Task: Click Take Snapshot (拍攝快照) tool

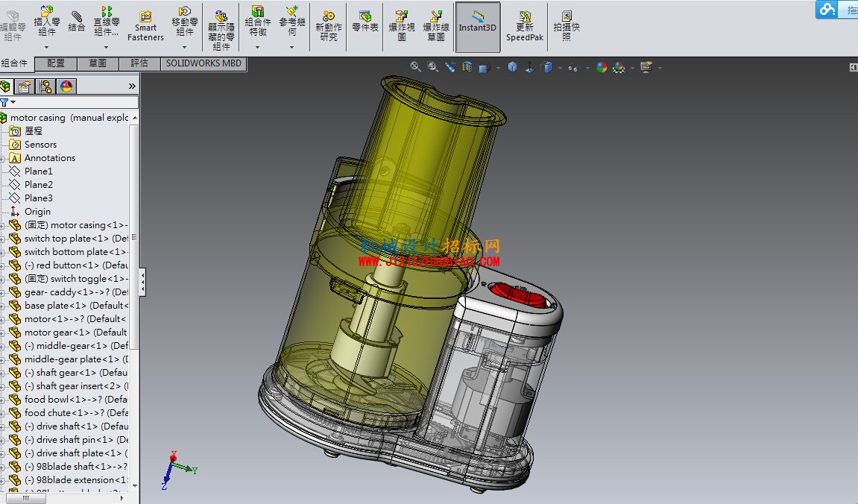Action: pos(567,26)
